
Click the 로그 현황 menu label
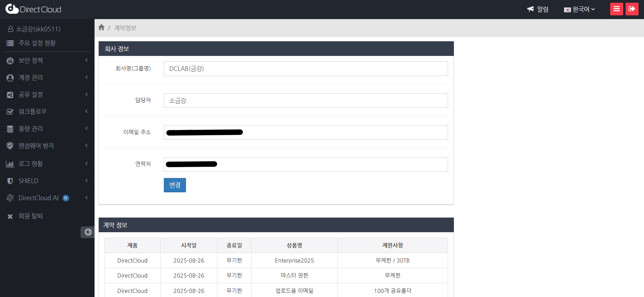[x=31, y=164]
